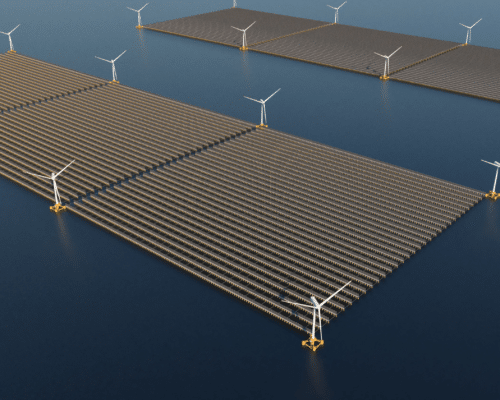Click the largest foreground wind turbine's rotor hub

pyautogui.click(x=314, y=303)
